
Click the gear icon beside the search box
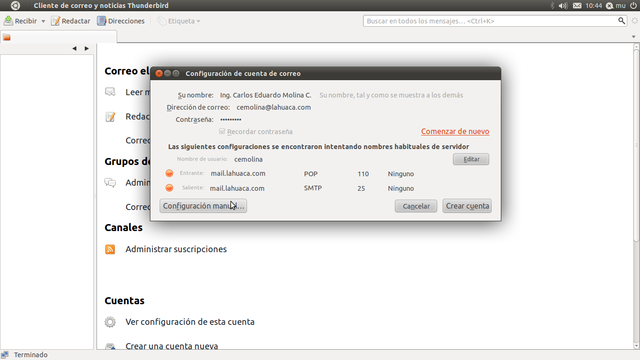coord(635,21)
